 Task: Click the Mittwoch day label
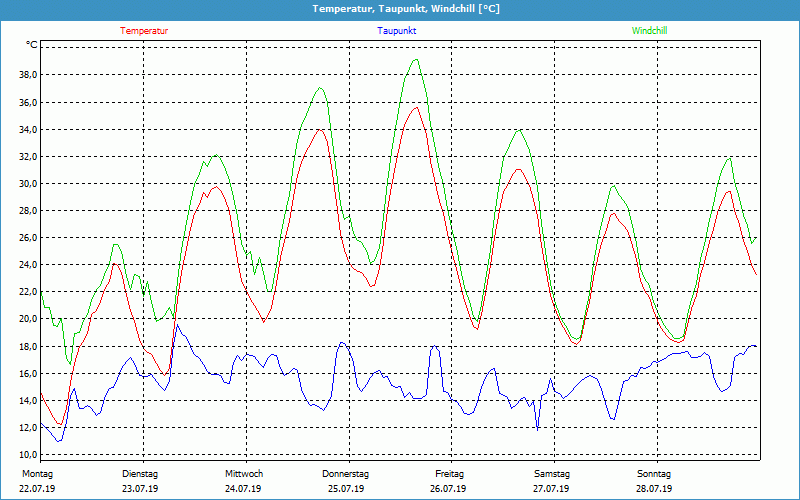(x=244, y=474)
